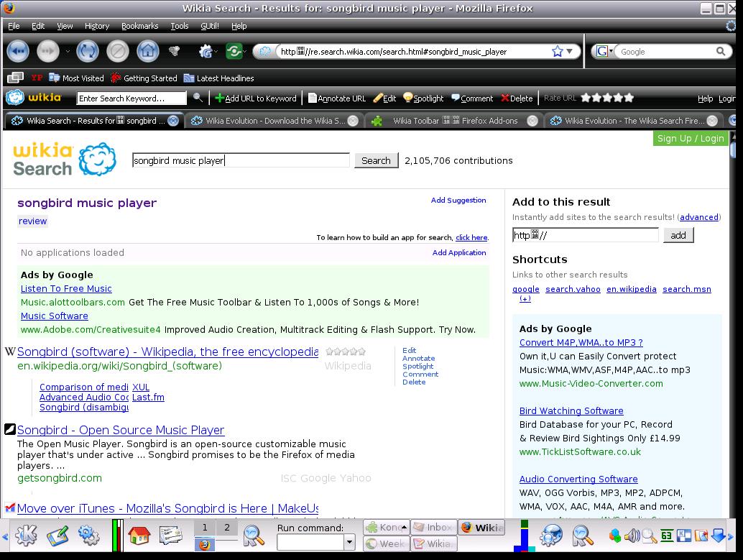Click the review link under the query heading

click(x=33, y=221)
